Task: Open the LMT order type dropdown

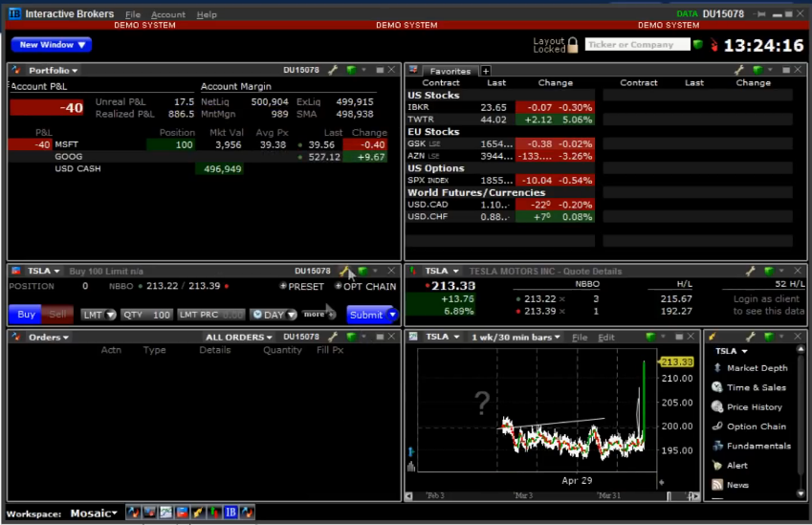Action: (x=98, y=315)
